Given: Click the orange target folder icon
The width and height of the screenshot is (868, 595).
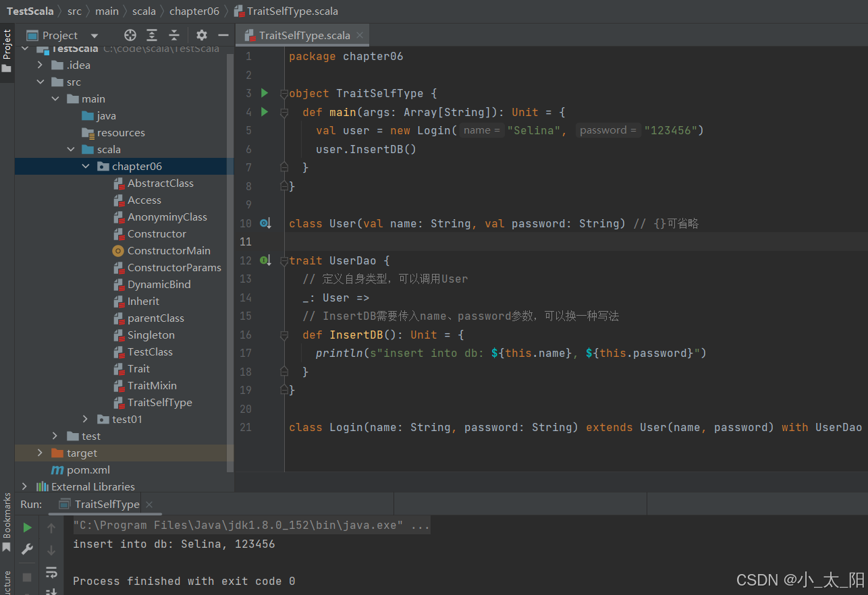Looking at the screenshot, I should click(x=57, y=453).
